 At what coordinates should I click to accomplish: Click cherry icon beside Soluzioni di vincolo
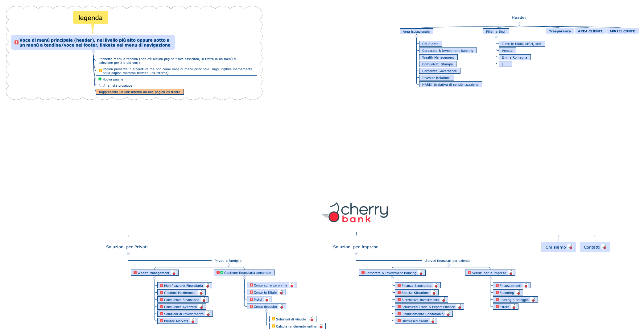click(x=312, y=319)
